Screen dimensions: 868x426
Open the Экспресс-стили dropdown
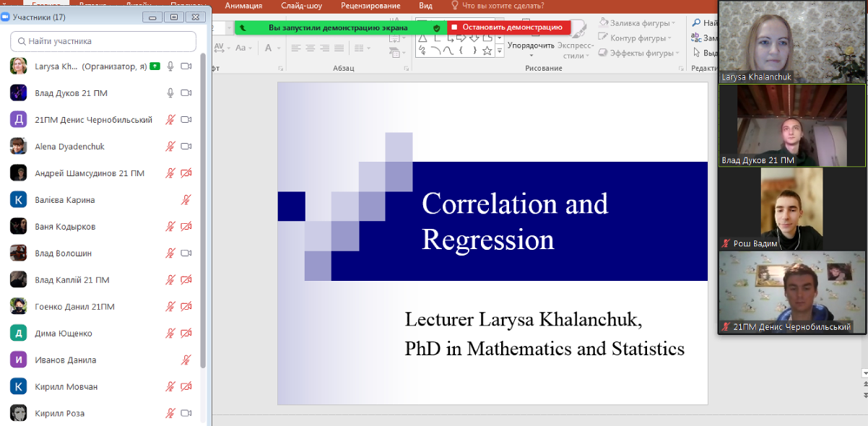click(576, 50)
